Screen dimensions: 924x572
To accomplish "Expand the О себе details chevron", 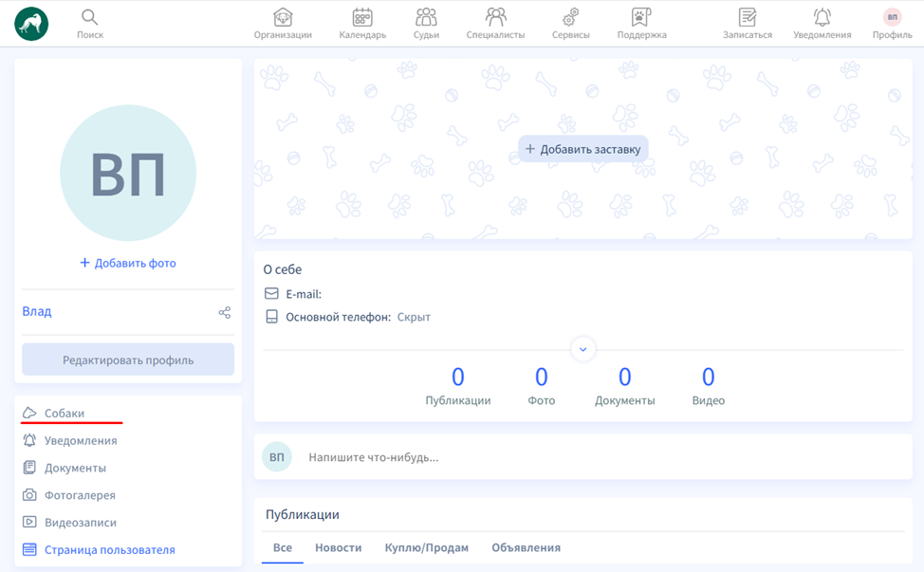I will (x=582, y=349).
